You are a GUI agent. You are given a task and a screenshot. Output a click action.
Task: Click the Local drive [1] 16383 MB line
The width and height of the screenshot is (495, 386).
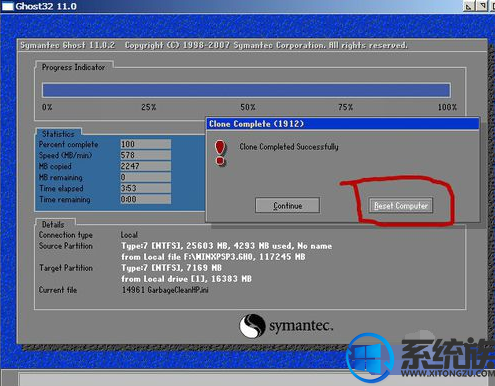pyautogui.click(x=186, y=279)
